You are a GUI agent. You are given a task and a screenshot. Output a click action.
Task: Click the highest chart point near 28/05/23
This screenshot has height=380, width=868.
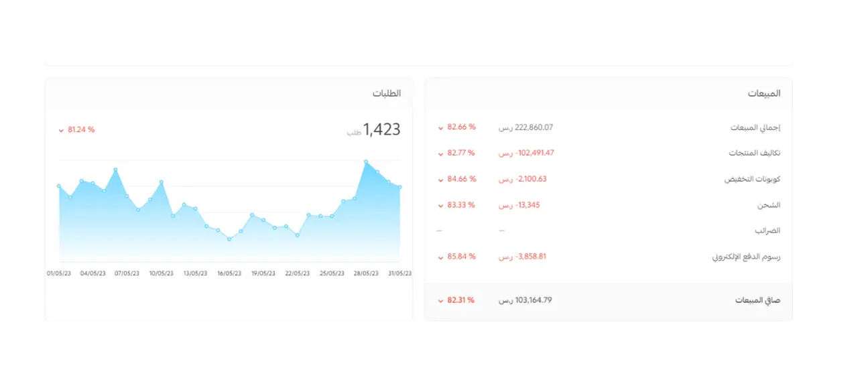tap(366, 162)
